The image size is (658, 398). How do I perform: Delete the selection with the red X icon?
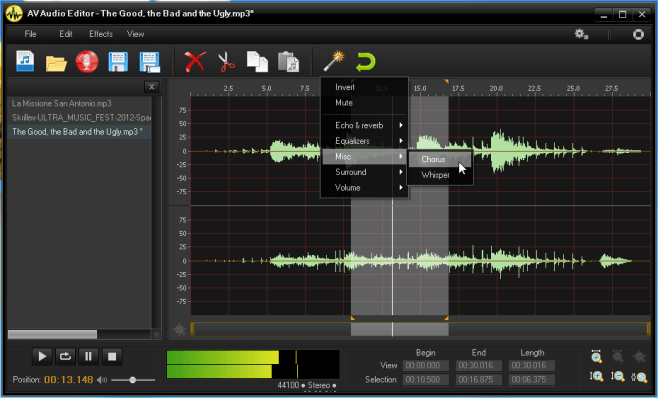[195, 62]
